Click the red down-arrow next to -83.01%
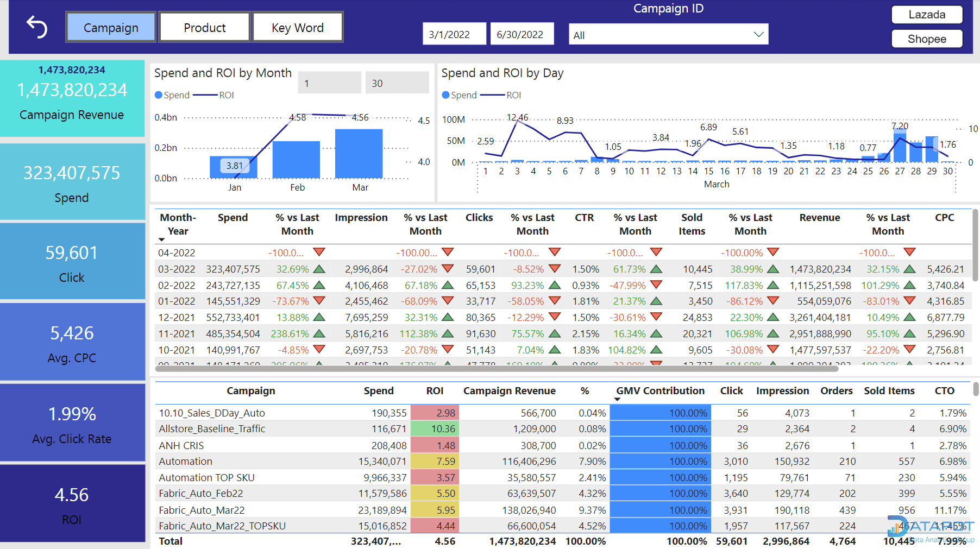This screenshot has height=549, width=980. 910,300
